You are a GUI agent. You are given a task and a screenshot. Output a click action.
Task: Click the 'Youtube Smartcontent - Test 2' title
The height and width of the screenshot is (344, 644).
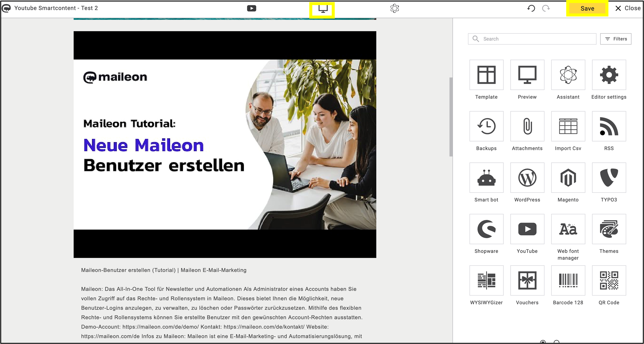pyautogui.click(x=56, y=8)
